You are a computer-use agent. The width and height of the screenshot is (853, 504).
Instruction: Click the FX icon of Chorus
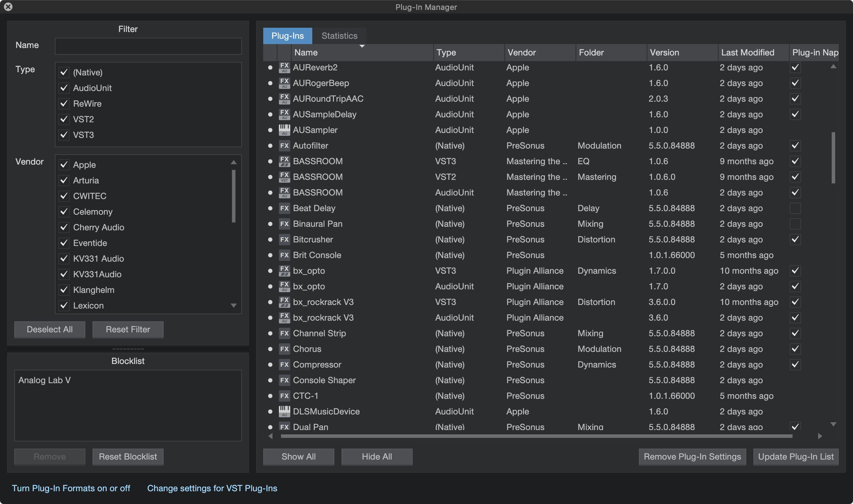pyautogui.click(x=284, y=349)
